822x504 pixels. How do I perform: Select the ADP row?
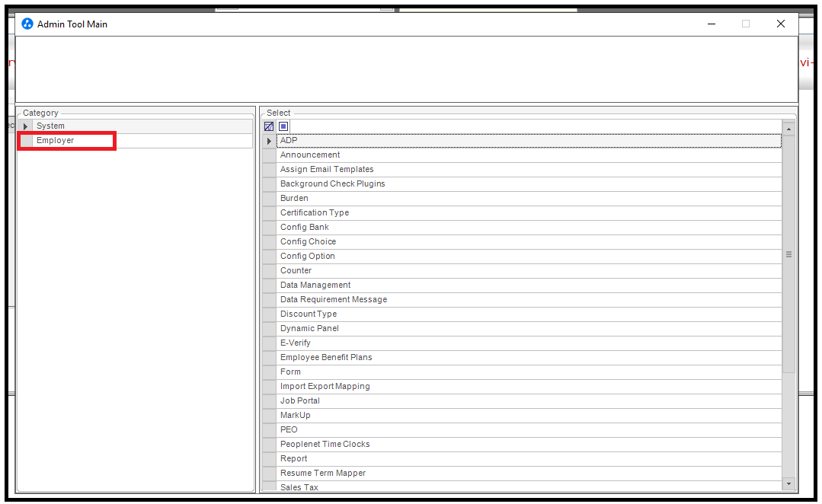[529, 140]
